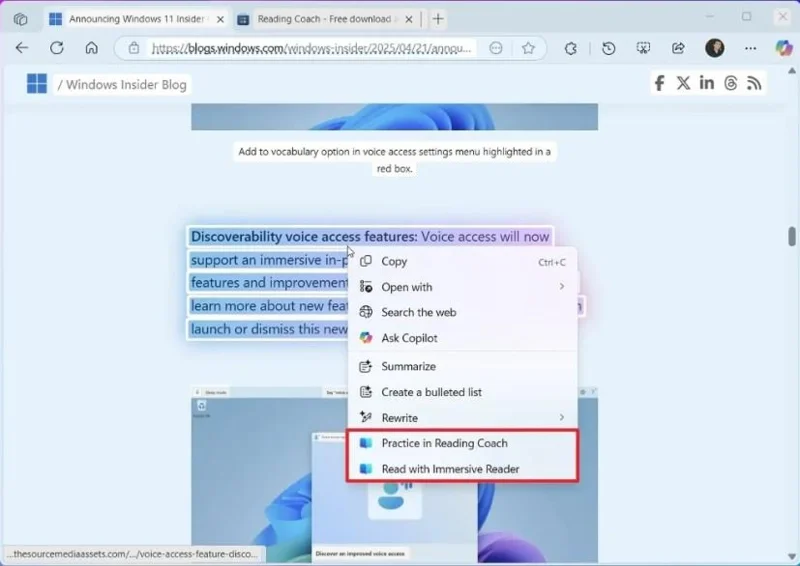Choose Create a bulleted list option
The height and width of the screenshot is (566, 800).
(463, 392)
